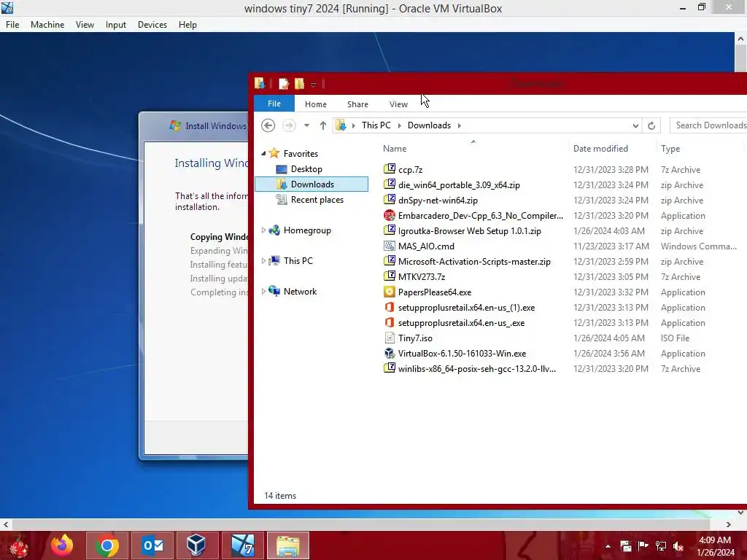Click the network tray icon
Viewport: 747px width, 560px height.
point(660,546)
